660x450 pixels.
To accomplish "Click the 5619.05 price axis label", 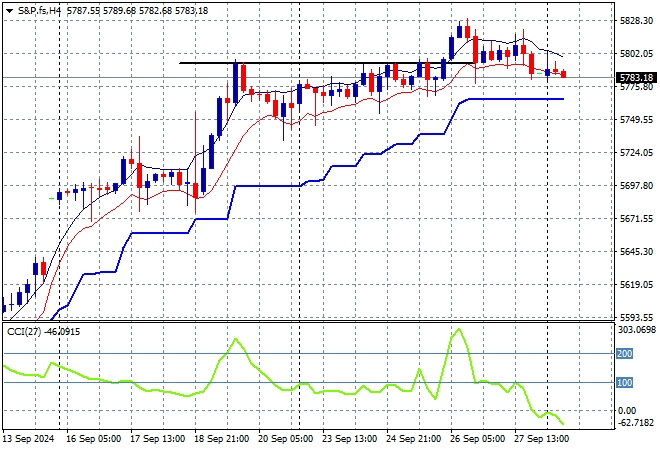I will tap(636, 285).
